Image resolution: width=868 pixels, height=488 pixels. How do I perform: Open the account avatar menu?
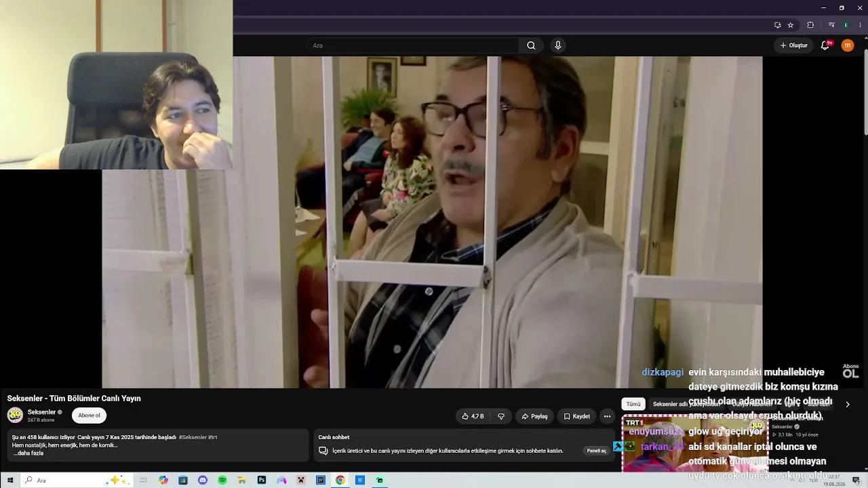click(x=848, y=45)
